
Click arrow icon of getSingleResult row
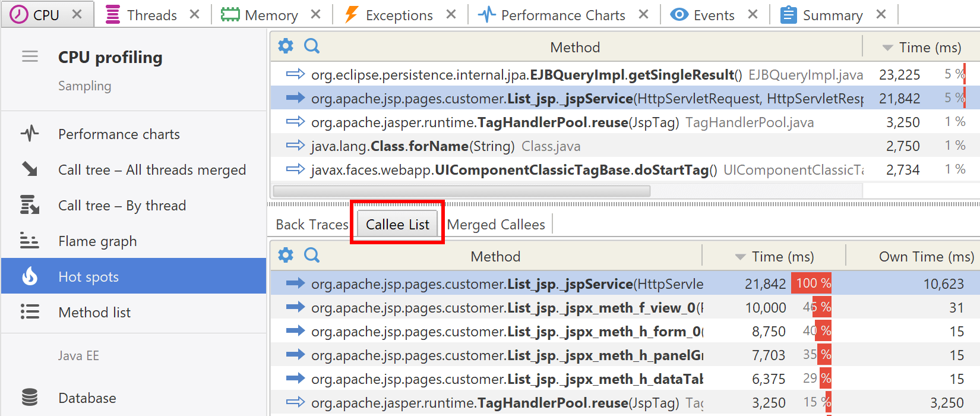coord(295,74)
